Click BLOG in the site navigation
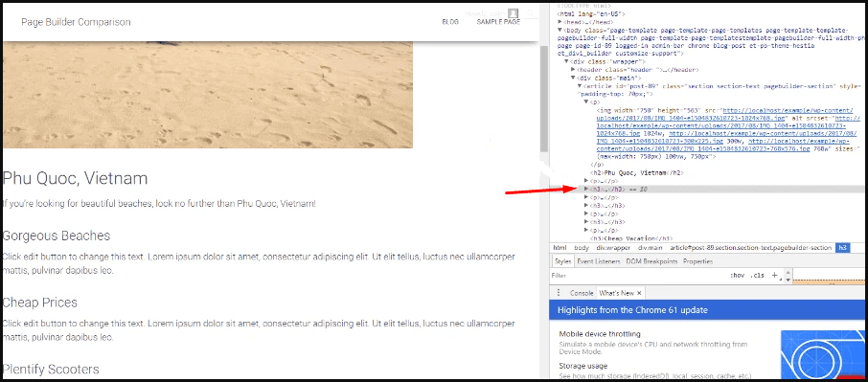Screen dimensions: 868x382 pos(450,22)
